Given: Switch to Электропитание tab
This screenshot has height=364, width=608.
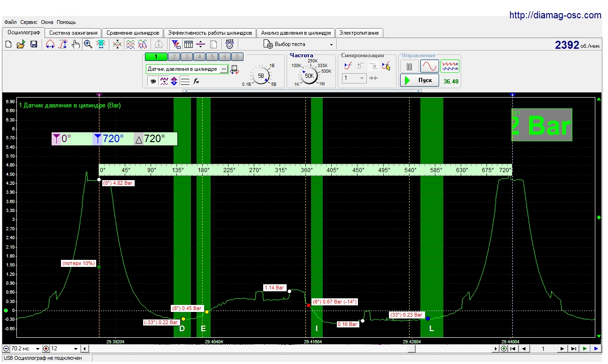Looking at the screenshot, I should [359, 33].
